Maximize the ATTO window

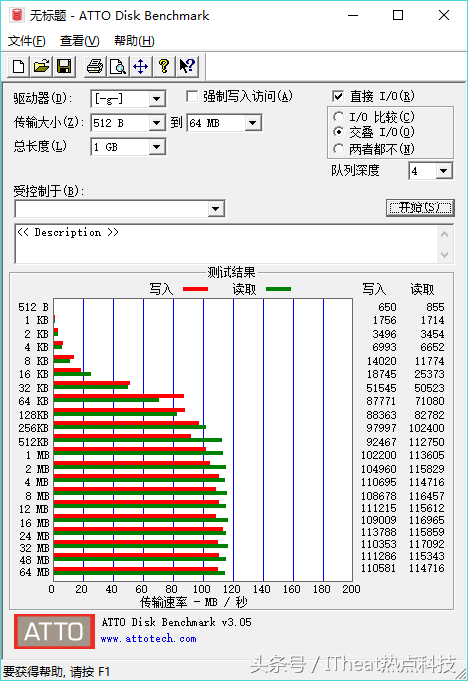tap(398, 15)
